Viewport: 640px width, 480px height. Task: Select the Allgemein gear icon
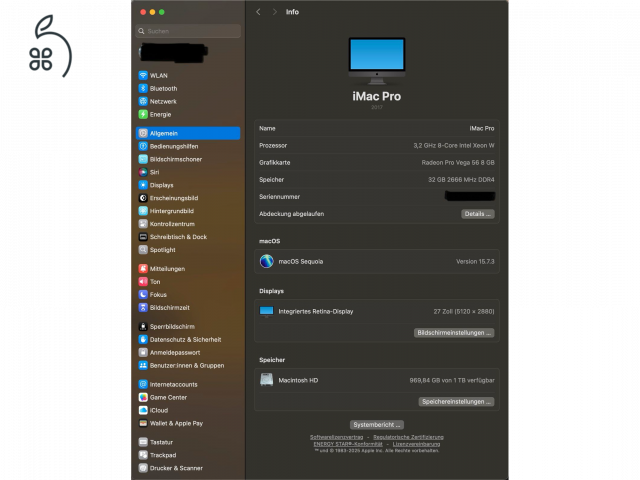coord(143,133)
